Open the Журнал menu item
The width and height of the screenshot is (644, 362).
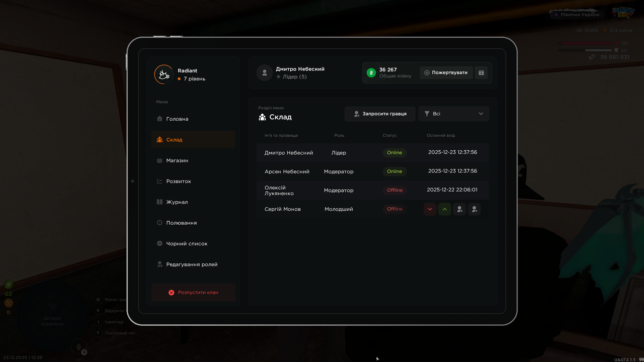pos(193,202)
